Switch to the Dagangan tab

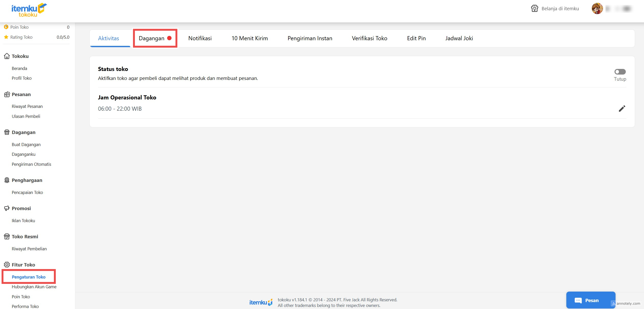coord(152,38)
